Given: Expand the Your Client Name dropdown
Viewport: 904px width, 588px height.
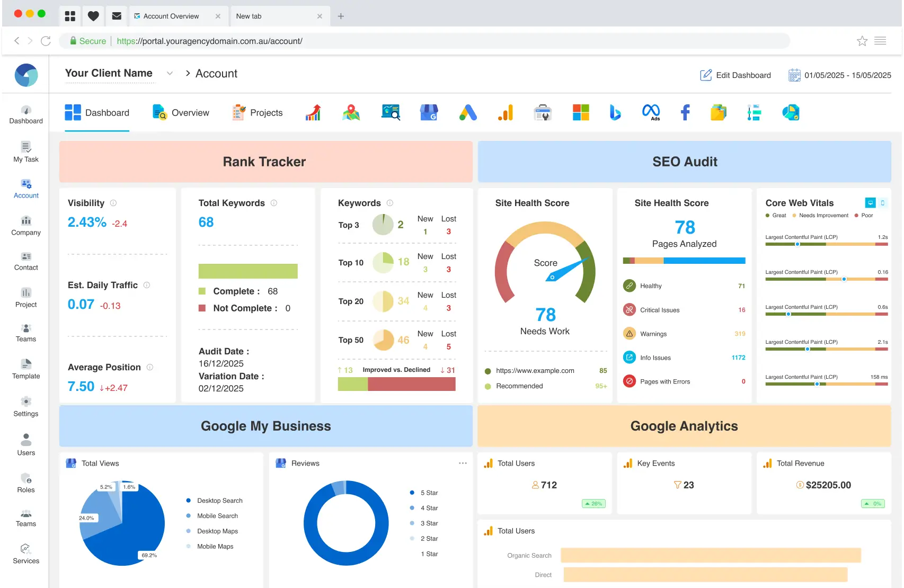Looking at the screenshot, I should 170,74.
